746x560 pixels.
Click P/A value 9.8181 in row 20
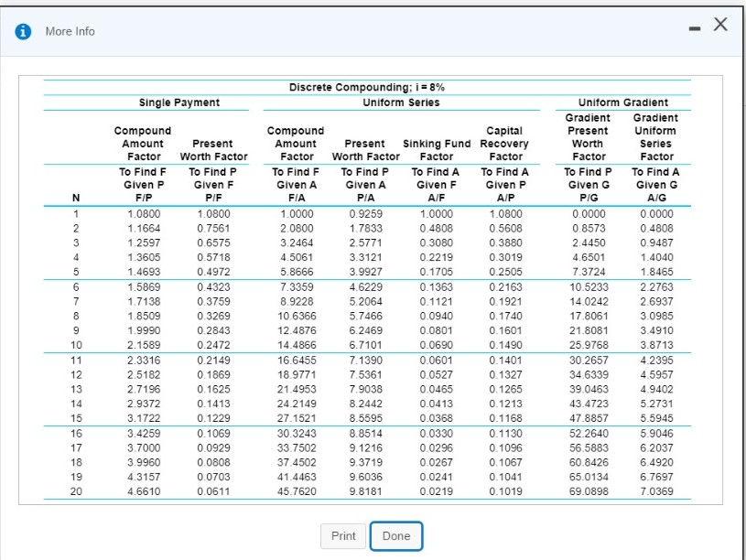[365, 491]
